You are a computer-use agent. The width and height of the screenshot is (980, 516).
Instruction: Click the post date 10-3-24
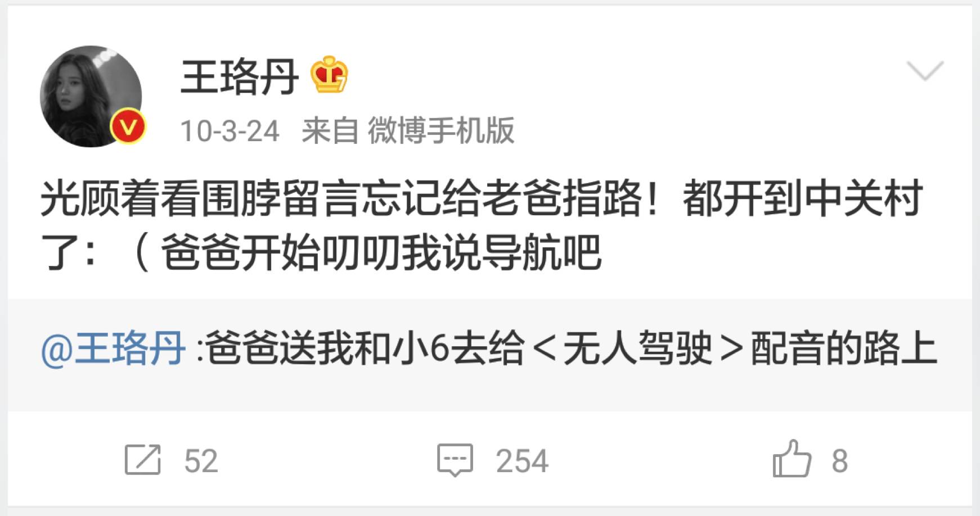(230, 131)
